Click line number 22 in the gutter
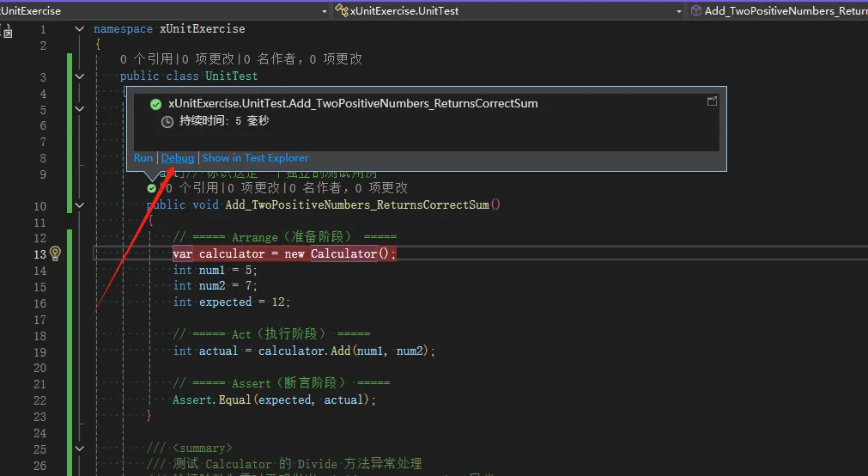The height and width of the screenshot is (476, 868). tap(39, 400)
